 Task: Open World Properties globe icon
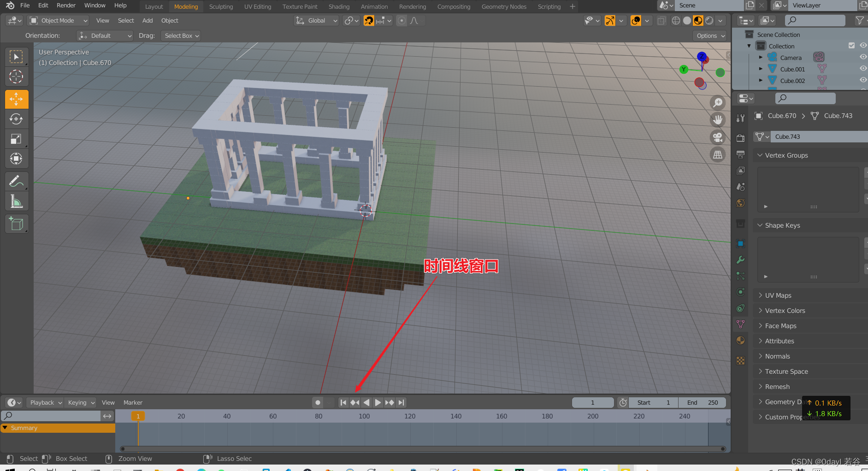741,203
